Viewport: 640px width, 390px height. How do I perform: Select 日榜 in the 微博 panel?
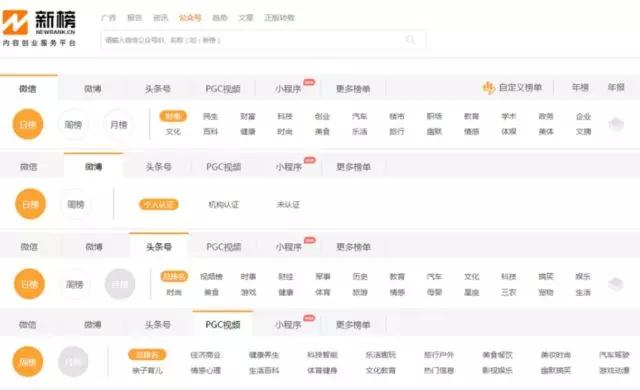point(31,204)
